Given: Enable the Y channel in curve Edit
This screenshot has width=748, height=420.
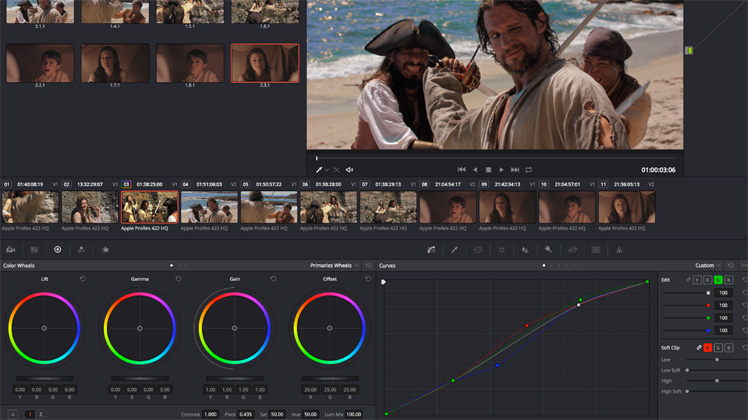Looking at the screenshot, I should tap(696, 279).
